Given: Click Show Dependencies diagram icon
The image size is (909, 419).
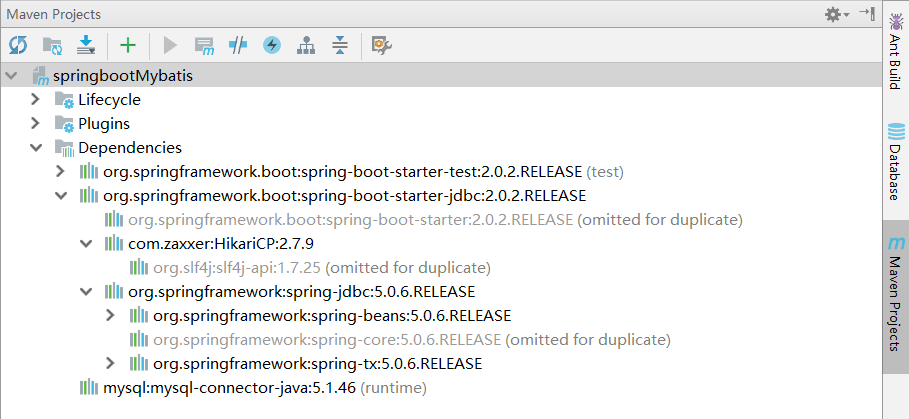Looking at the screenshot, I should (306, 45).
